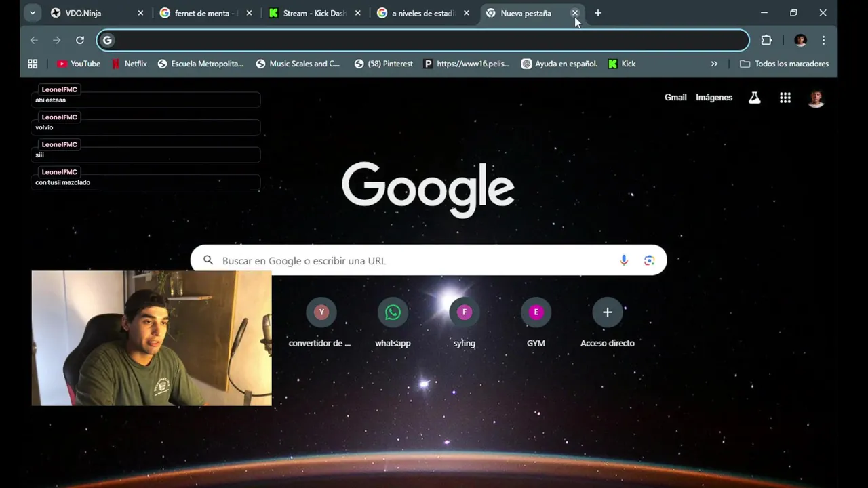Close the Nueva pestaña tab

[x=574, y=13]
